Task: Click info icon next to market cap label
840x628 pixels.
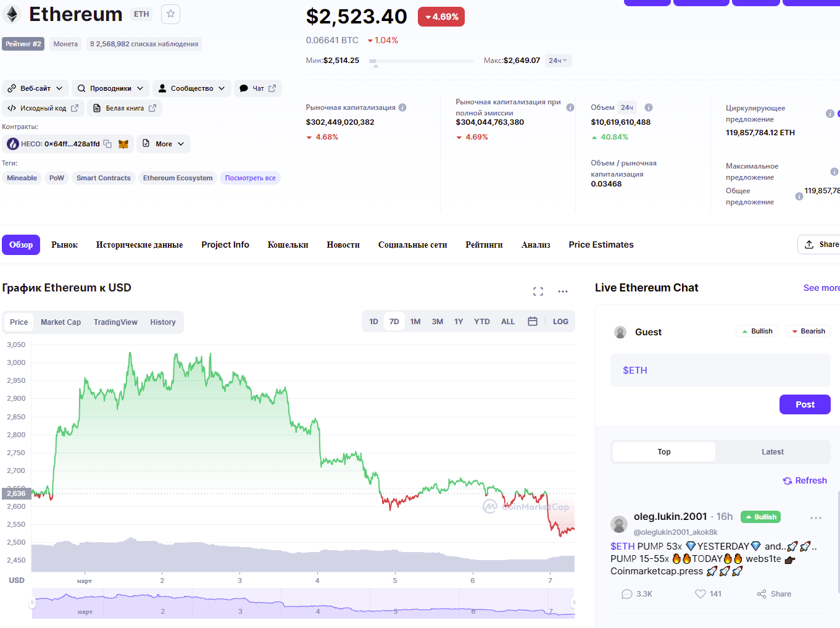Action: pos(402,107)
